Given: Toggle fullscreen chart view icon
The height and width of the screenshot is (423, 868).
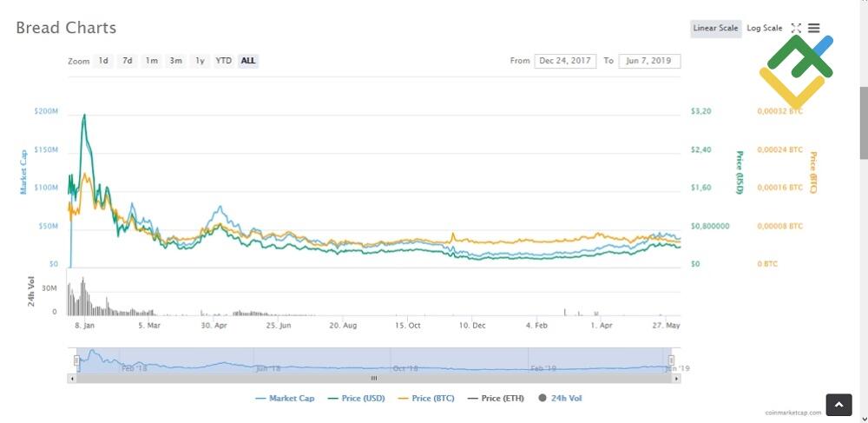Looking at the screenshot, I should click(x=796, y=29).
